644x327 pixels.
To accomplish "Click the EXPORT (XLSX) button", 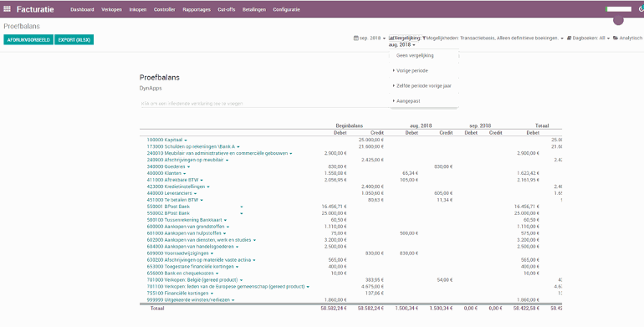I will coord(74,40).
